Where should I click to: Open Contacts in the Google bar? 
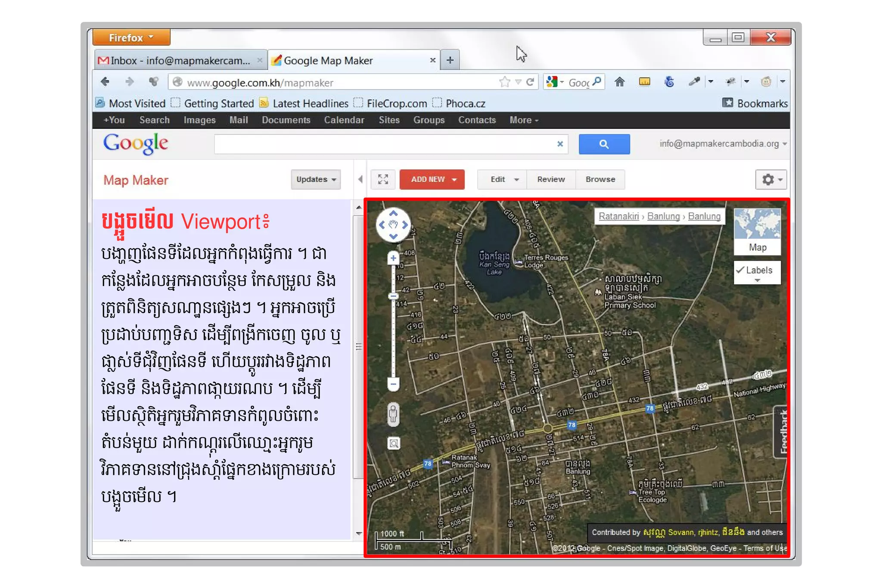477,120
